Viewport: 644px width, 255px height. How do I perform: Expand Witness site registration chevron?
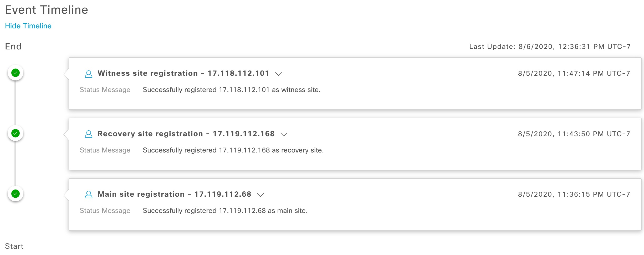278,74
